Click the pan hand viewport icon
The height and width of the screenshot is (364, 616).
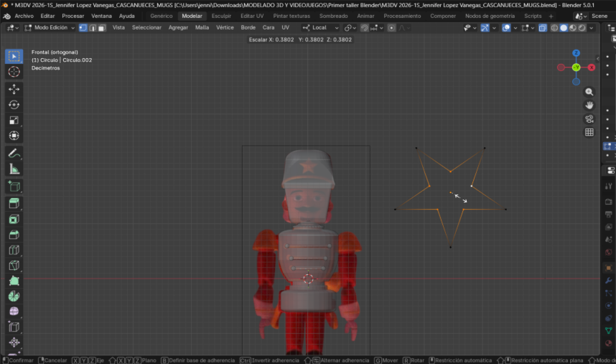pos(589,106)
